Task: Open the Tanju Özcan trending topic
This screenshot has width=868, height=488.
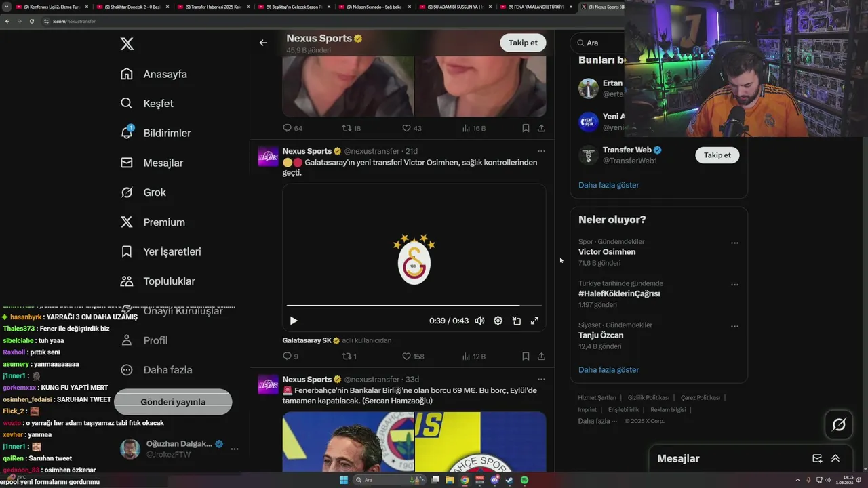Action: tap(601, 335)
